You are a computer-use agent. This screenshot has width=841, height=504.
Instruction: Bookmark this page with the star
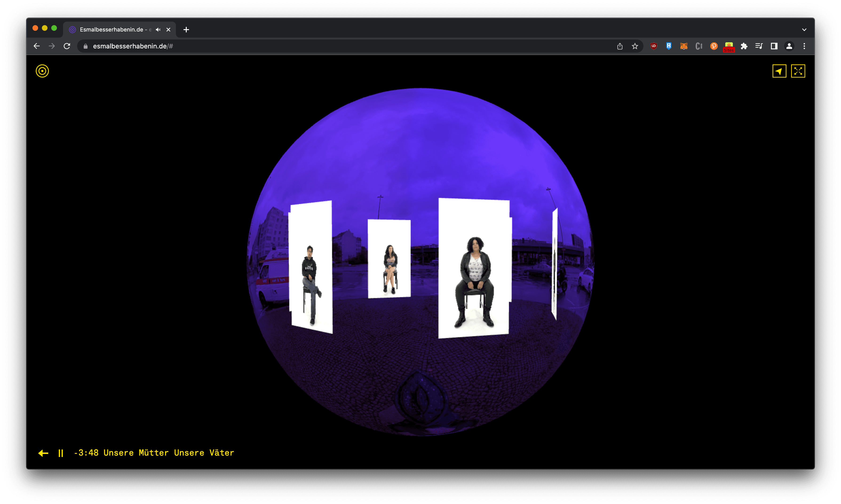[x=635, y=46]
